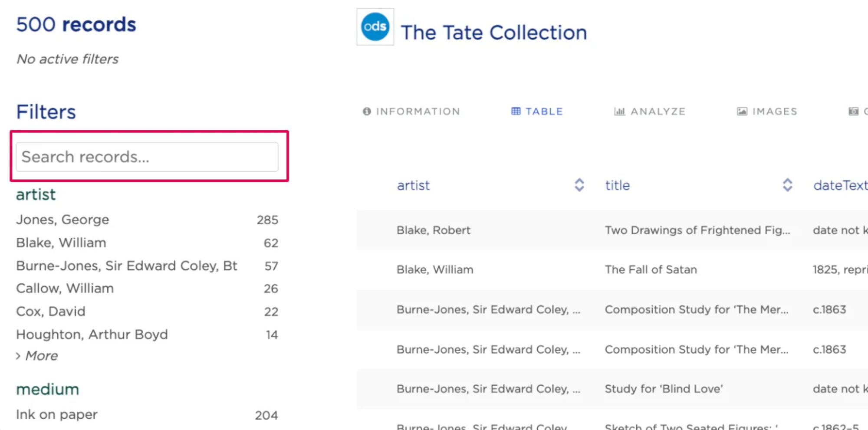Sort by title column arrows
Screen dimensions: 868x430
point(788,185)
